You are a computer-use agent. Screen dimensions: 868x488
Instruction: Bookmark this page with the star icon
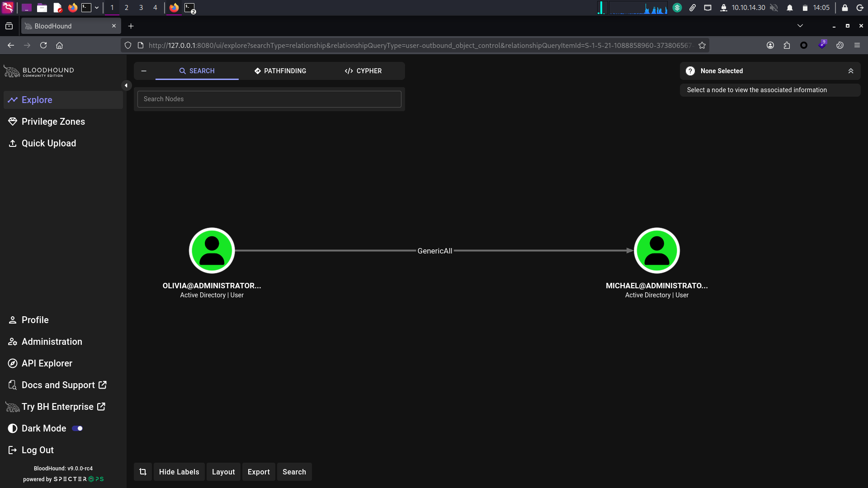702,45
